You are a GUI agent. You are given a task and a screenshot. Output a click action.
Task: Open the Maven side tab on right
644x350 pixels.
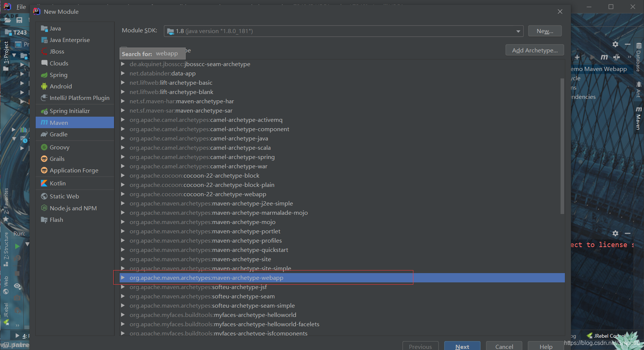638,119
